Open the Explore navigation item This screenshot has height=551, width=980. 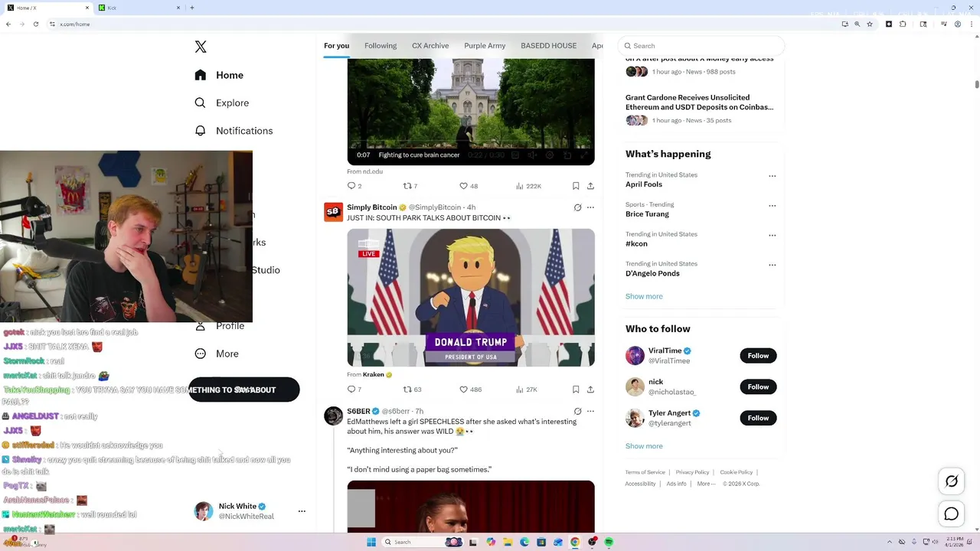click(x=221, y=103)
